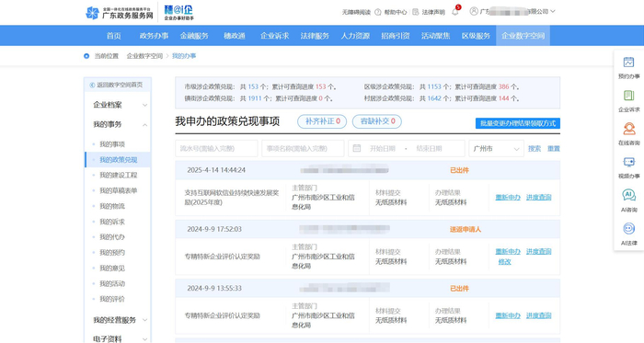Click the 重置 reset link
This screenshot has width=644, height=343.
coord(554,149)
